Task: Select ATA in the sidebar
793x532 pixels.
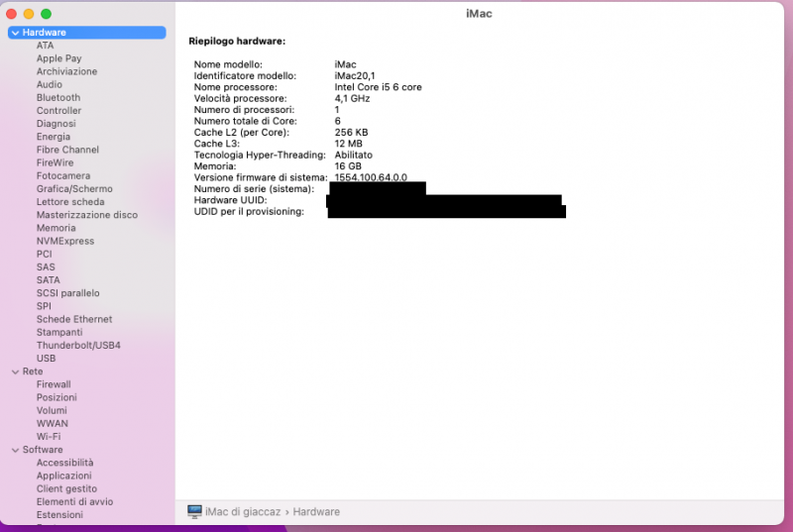Action: tap(45, 46)
